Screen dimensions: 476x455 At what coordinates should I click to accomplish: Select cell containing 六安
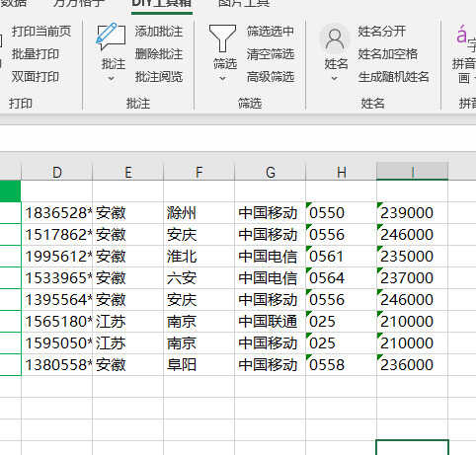click(x=199, y=278)
